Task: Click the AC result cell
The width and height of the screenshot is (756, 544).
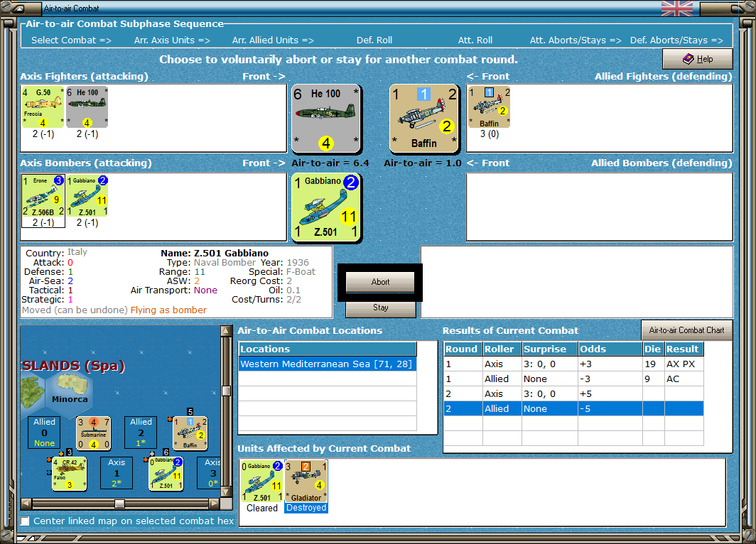Action: click(x=684, y=379)
